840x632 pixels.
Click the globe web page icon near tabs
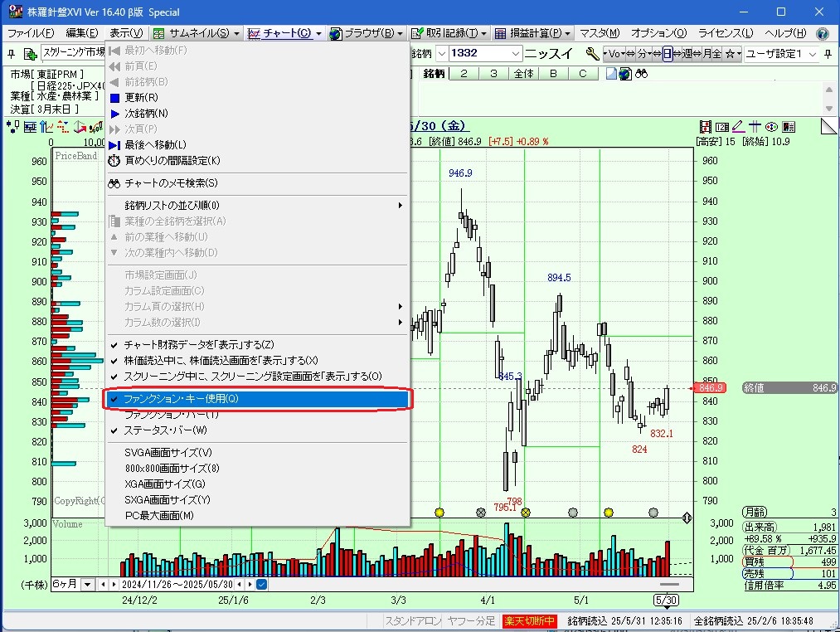(x=624, y=74)
